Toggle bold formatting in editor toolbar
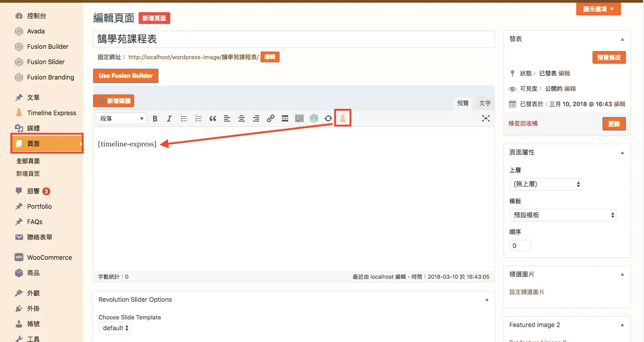Viewport: 644px width, 342px height. pos(155,119)
